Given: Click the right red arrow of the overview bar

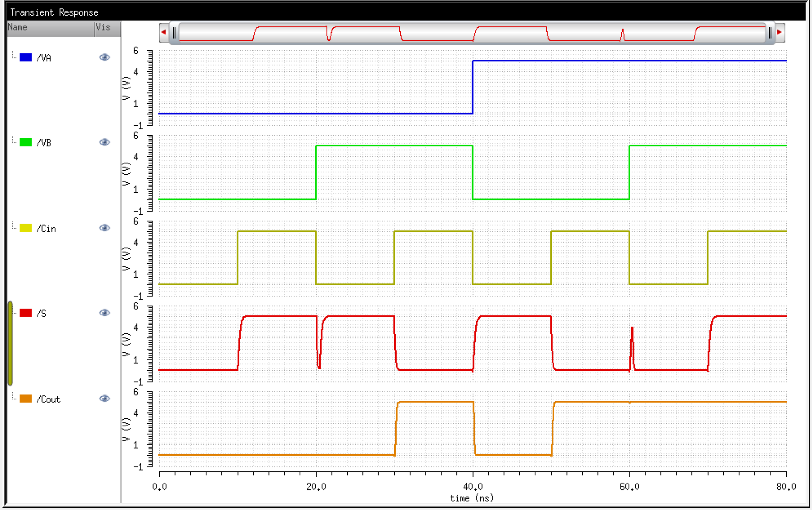Looking at the screenshot, I should click(x=780, y=32).
